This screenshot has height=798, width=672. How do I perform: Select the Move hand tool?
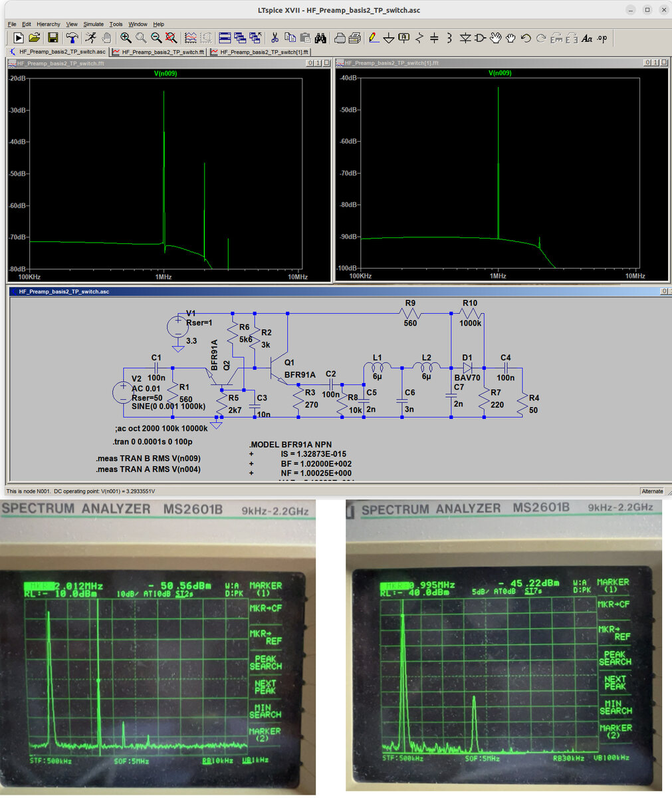496,39
